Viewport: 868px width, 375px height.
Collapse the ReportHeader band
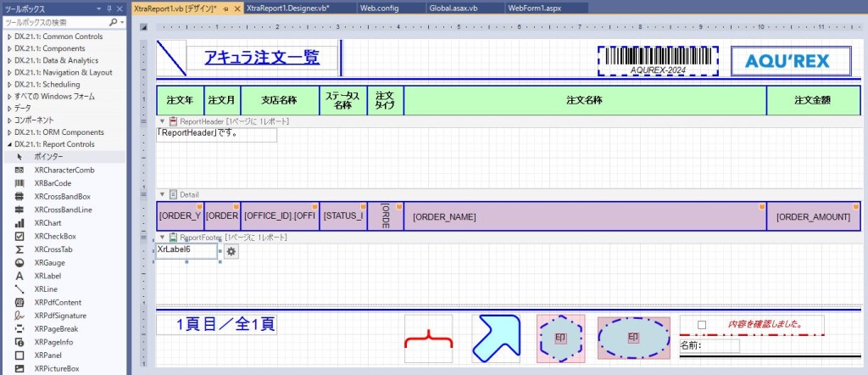point(163,122)
